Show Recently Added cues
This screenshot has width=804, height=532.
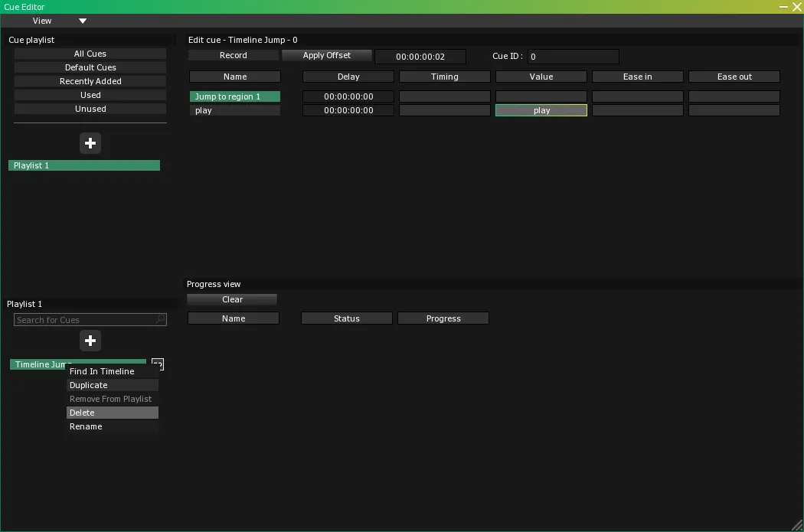click(90, 81)
